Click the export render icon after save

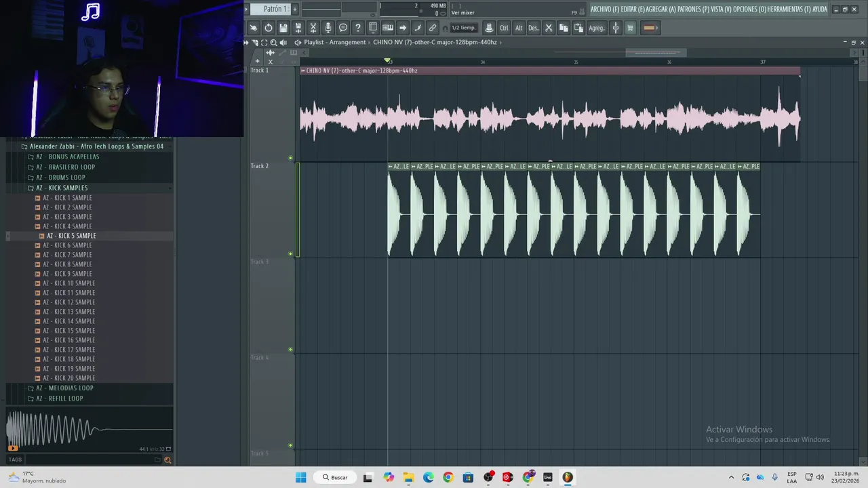298,28
